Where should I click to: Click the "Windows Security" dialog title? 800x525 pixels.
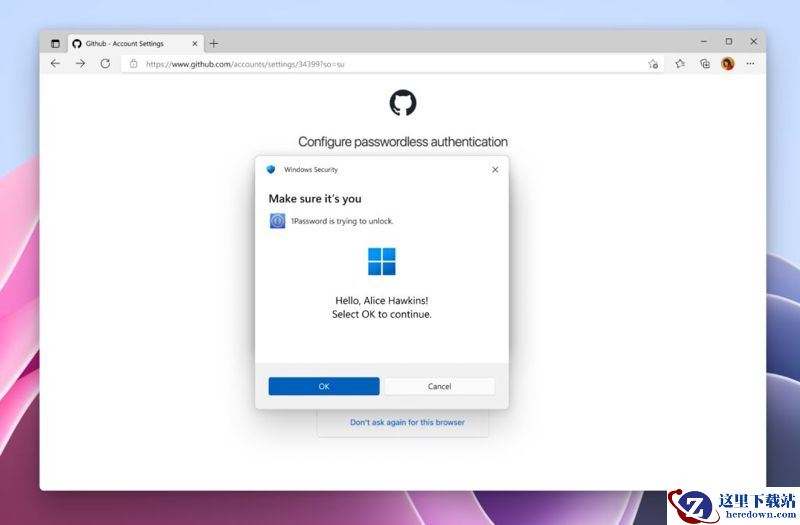(311, 169)
